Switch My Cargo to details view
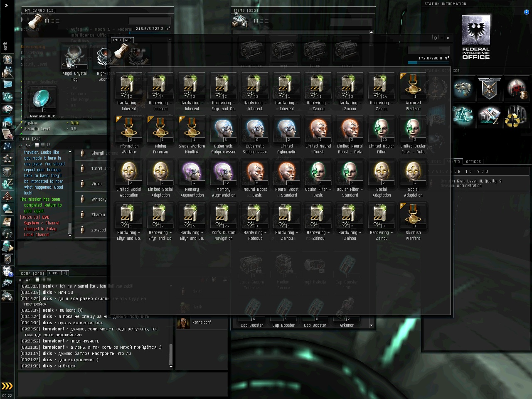Image resolution: width=532 pixels, height=399 pixels. click(52, 21)
